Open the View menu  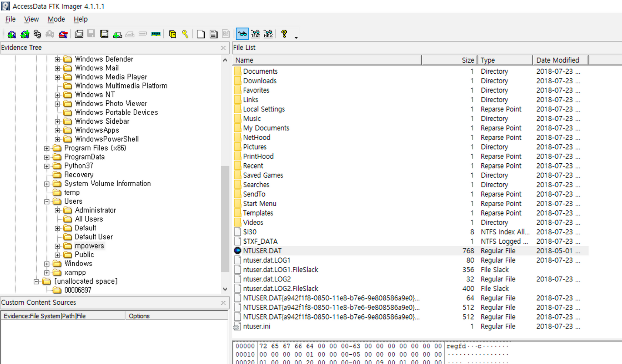point(31,19)
